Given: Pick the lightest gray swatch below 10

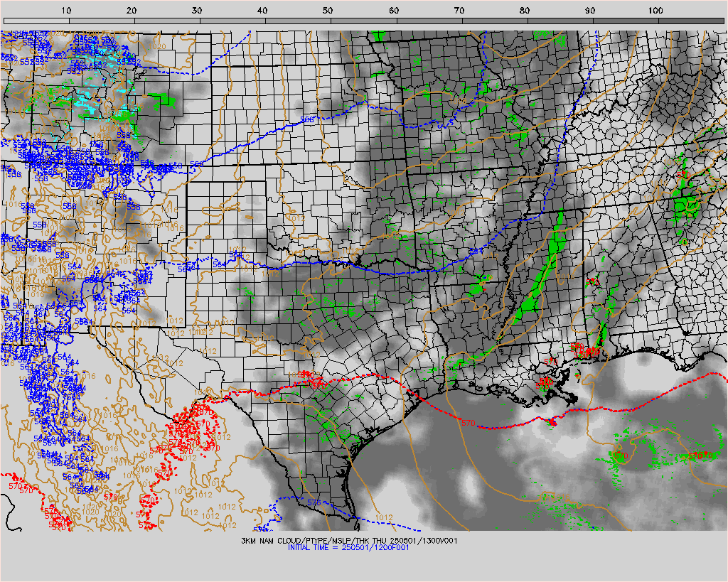Looking at the screenshot, I should click(37, 21).
